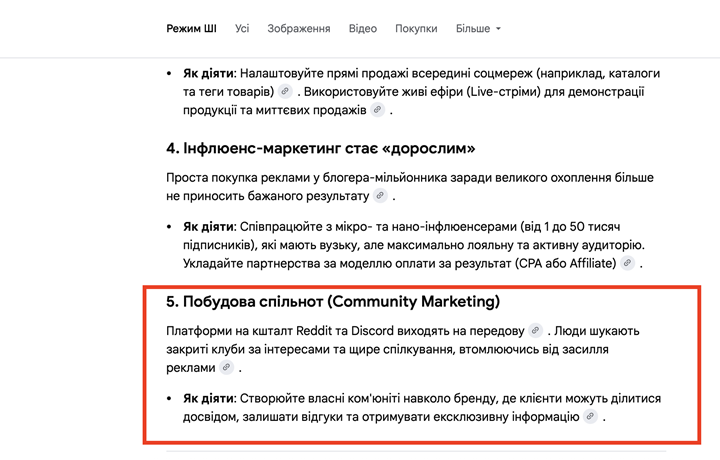The width and height of the screenshot is (720, 460).
Task: Switch to the Відео tab
Action: tap(362, 28)
